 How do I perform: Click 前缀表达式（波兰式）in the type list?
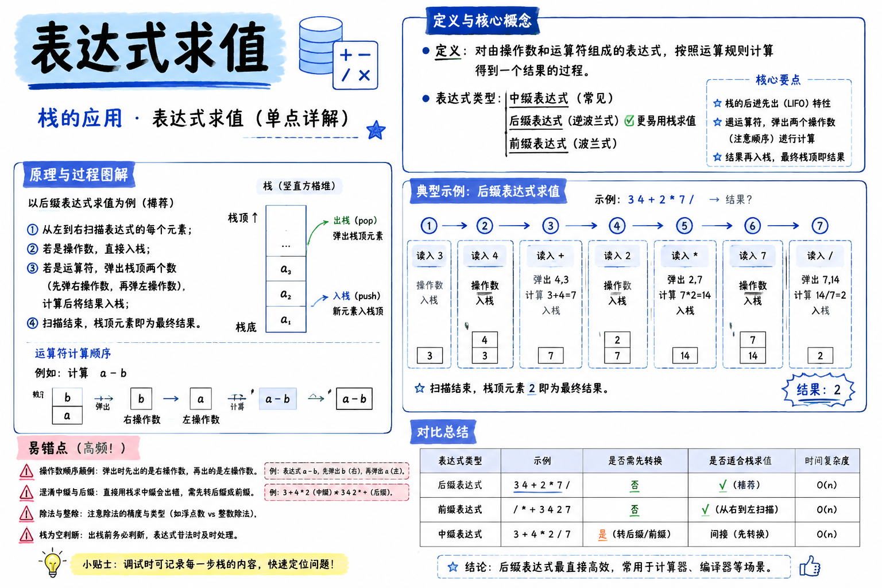click(563, 144)
